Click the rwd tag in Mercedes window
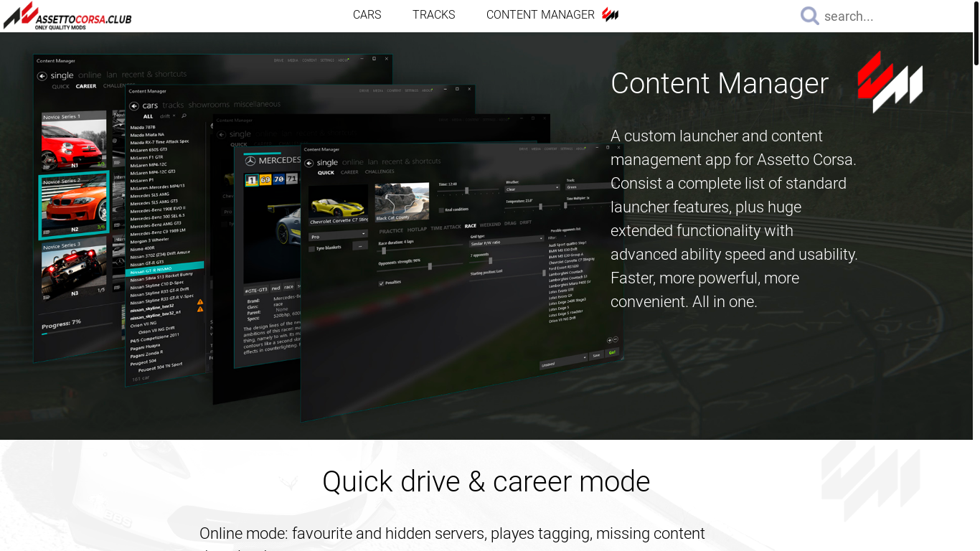 coord(275,288)
